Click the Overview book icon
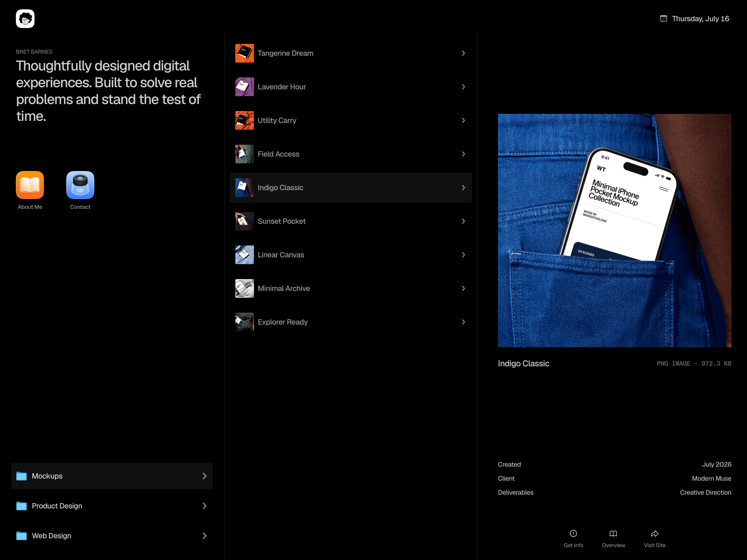Image resolution: width=747 pixels, height=560 pixels. 613,533
